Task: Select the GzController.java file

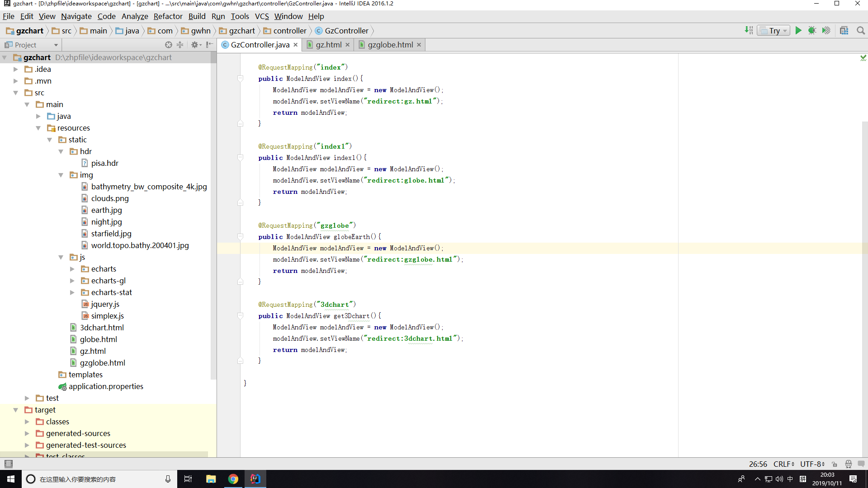Action: click(x=260, y=45)
